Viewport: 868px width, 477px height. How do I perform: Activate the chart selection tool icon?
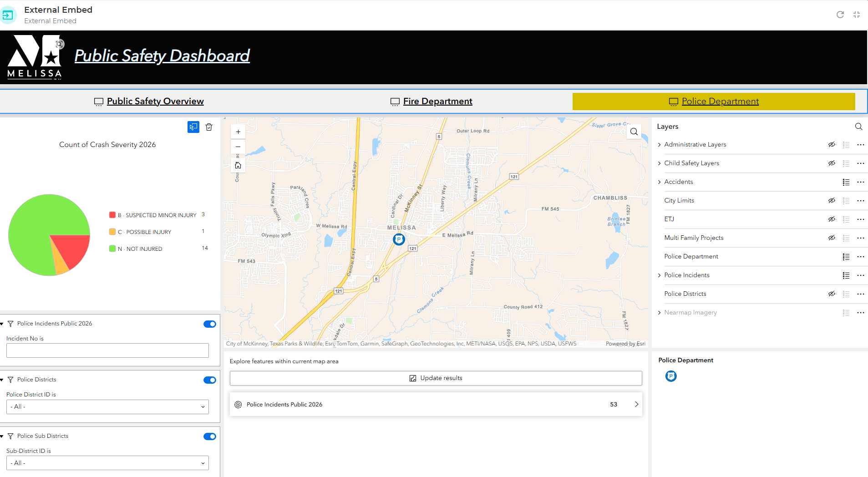[x=193, y=127]
